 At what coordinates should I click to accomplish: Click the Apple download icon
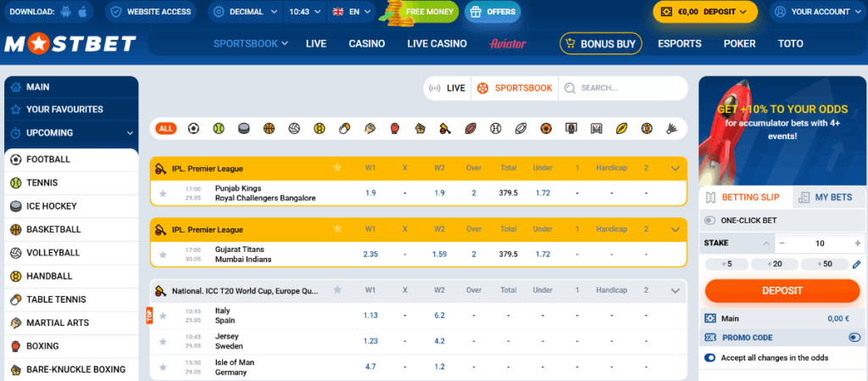pyautogui.click(x=82, y=12)
